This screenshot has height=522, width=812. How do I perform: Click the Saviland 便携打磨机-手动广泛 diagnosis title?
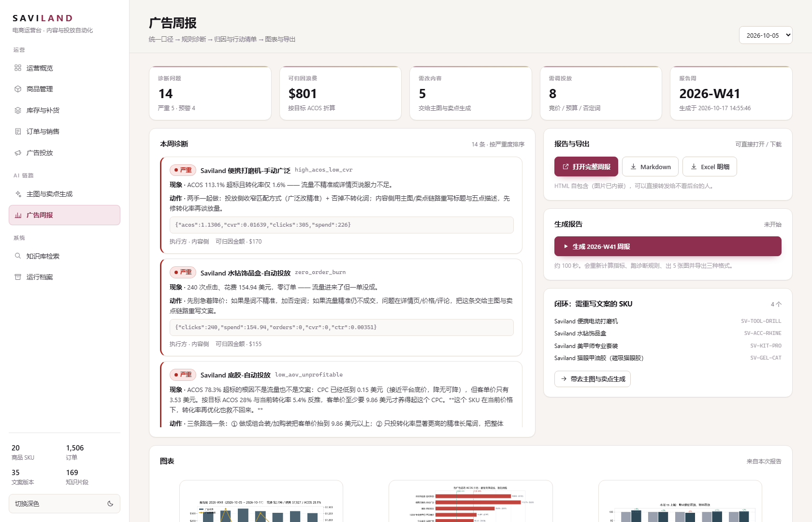[246, 171]
